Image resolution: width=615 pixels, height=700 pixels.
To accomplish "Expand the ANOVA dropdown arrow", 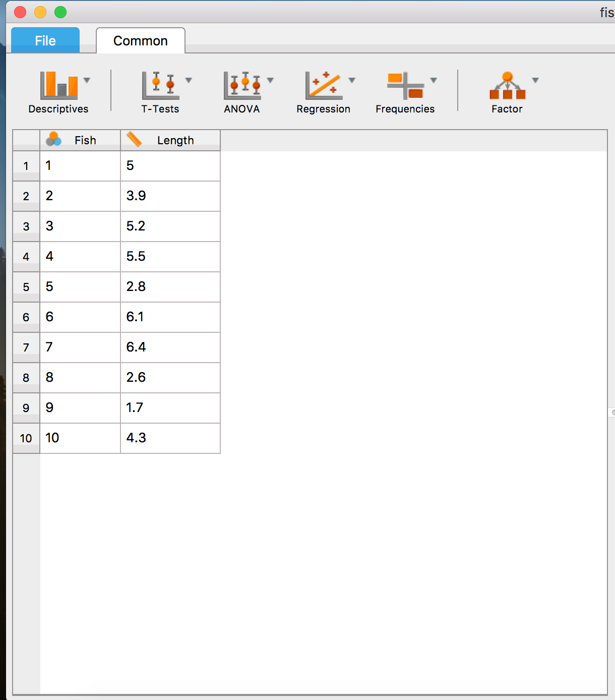I will tap(270, 80).
